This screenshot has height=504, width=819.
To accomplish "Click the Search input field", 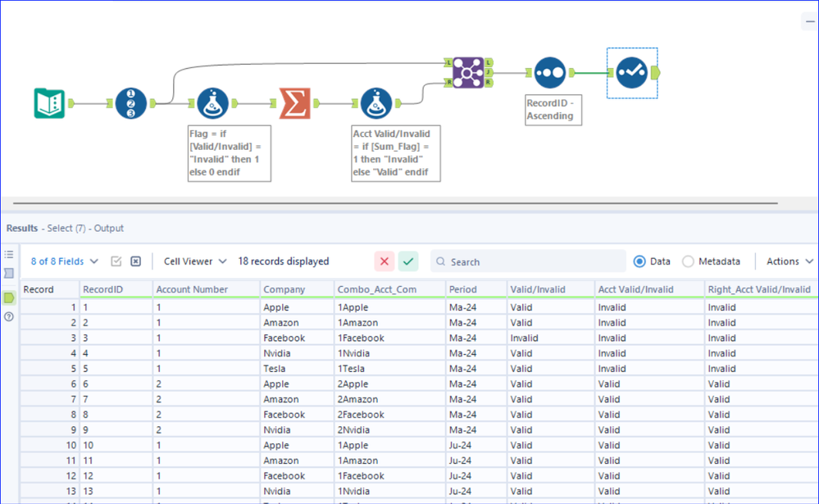I will [x=528, y=261].
